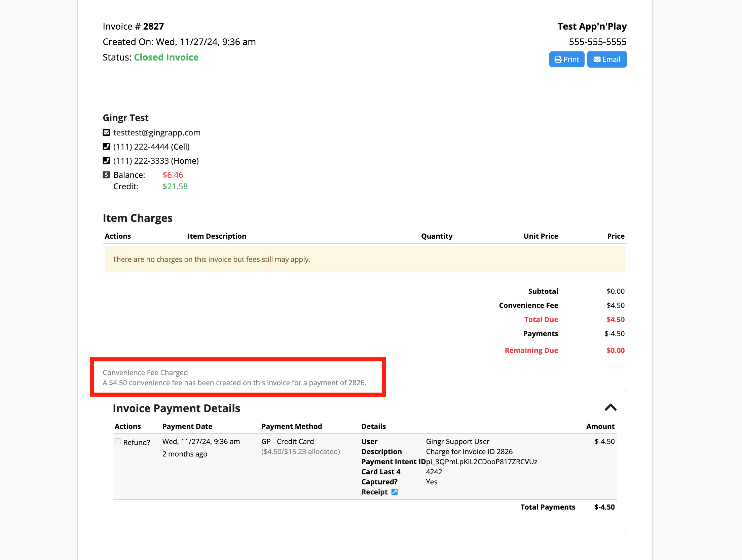This screenshot has height=560, width=742.
Task: Click the Email button
Action: pos(607,59)
